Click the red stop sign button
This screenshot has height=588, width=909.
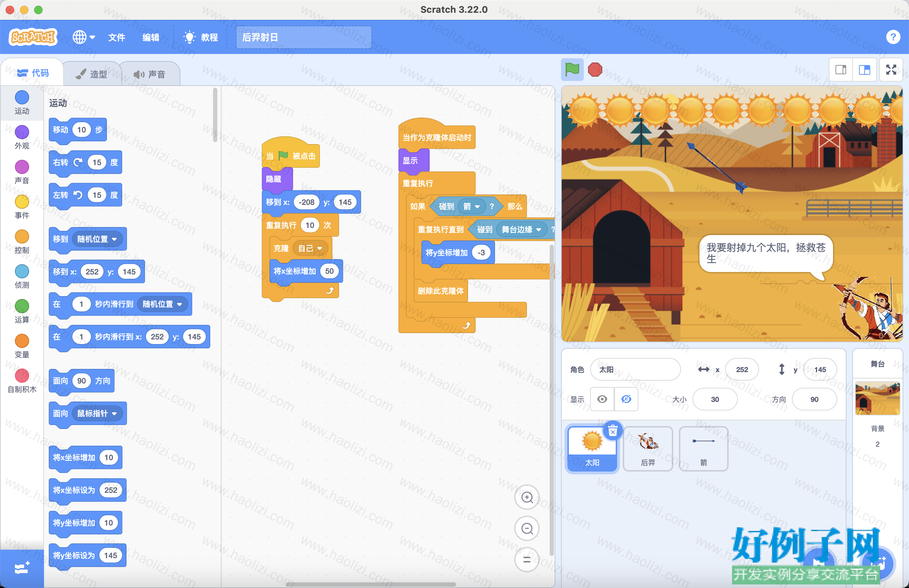point(595,70)
